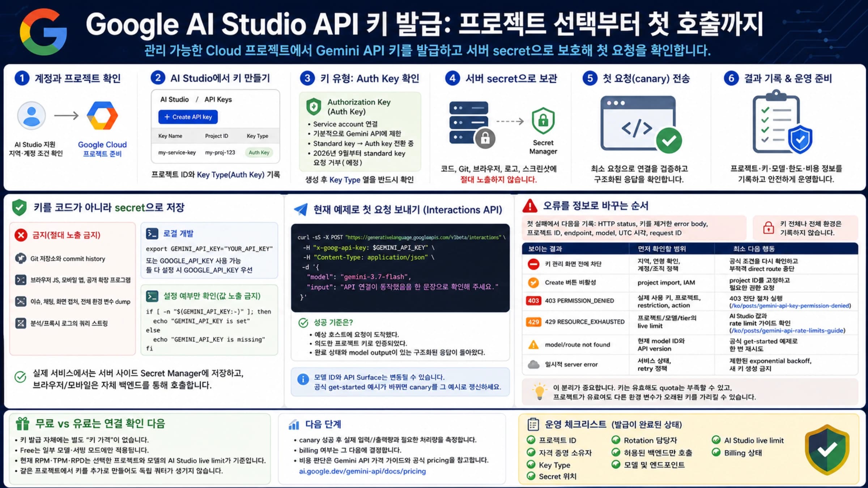Click the orange 429 badge
Screen dimensions: 868x488
[533, 322]
